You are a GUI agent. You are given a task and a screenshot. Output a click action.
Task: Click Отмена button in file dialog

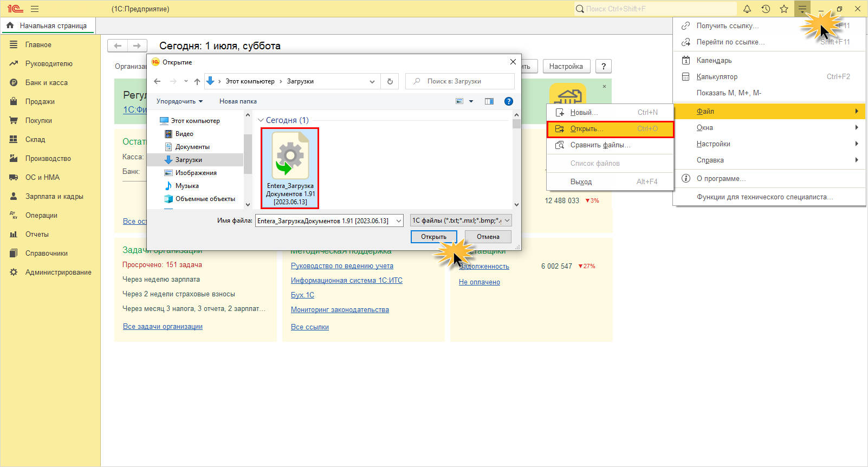(488, 237)
